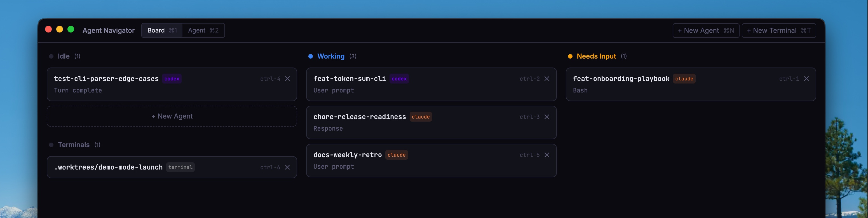
Task: Click User prompt status under docs-weekly-retro
Action: coord(334,167)
